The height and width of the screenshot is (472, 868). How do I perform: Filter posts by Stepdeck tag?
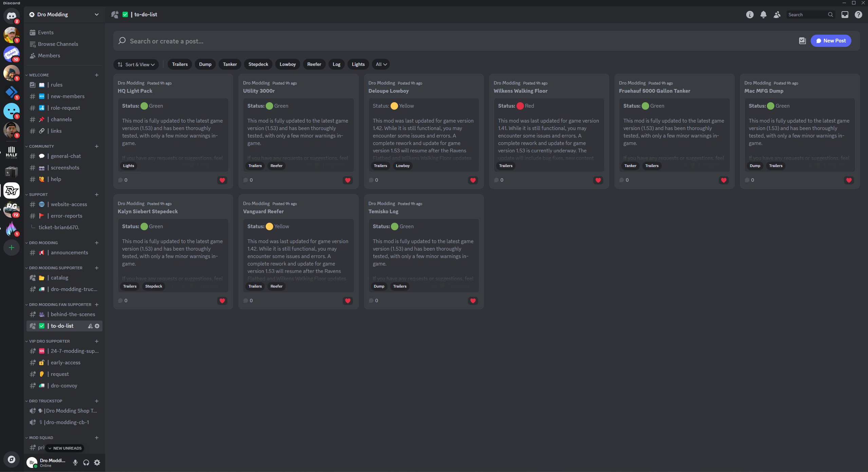[258, 65]
